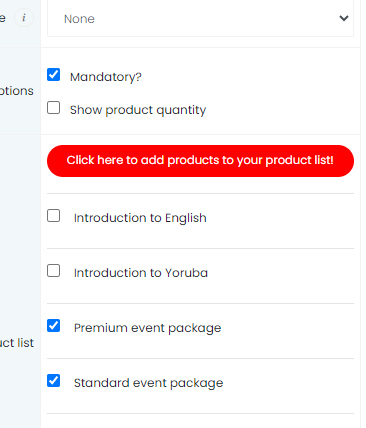Uncheck the Mandatory? checkbox
Viewport: 366px width, 428px height.
(53, 75)
